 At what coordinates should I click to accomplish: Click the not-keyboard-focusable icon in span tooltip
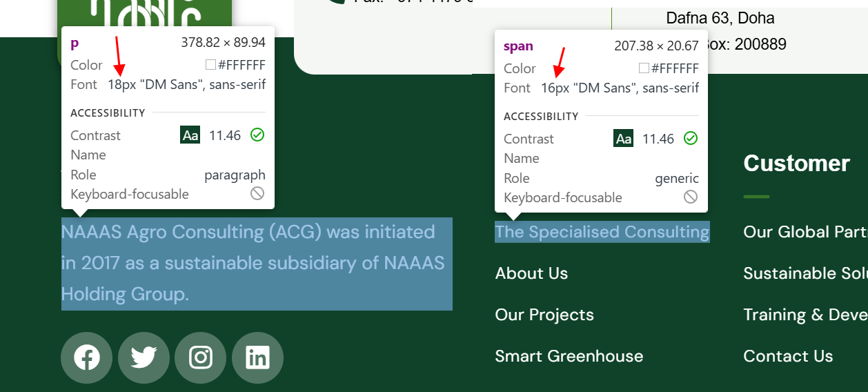coord(691,197)
